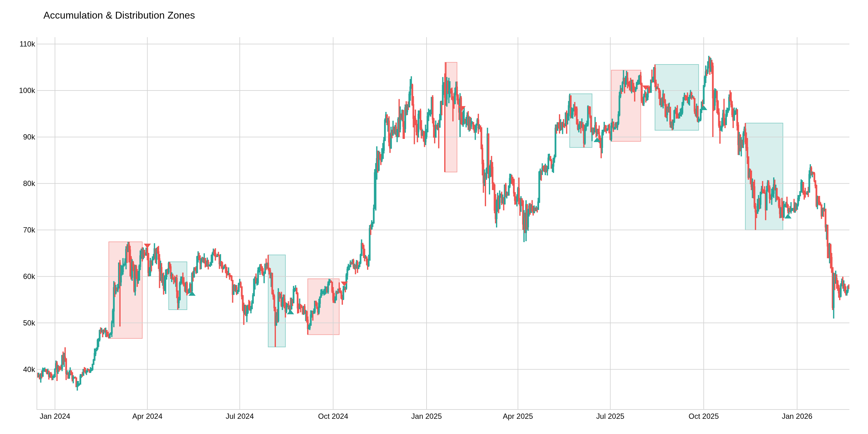Select red down-triangle marker in February 2025
868x434 pixels.
click(462, 108)
